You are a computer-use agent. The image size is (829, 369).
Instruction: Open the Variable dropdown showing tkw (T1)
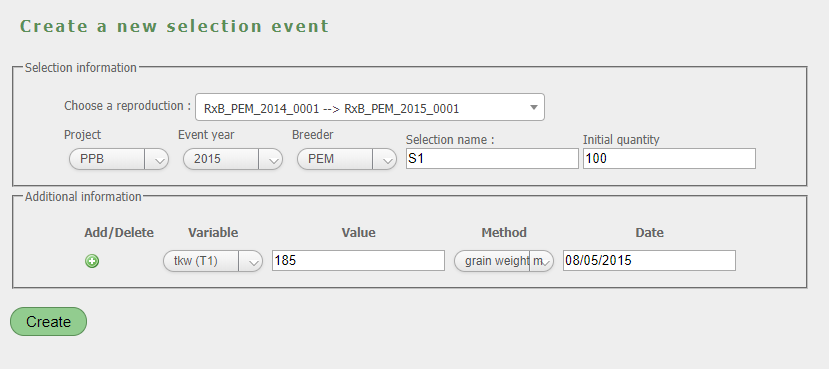pos(213,261)
